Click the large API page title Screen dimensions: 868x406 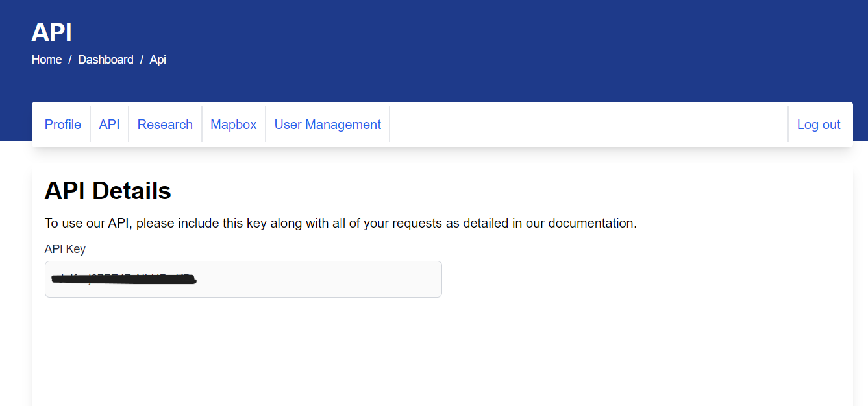(52, 32)
